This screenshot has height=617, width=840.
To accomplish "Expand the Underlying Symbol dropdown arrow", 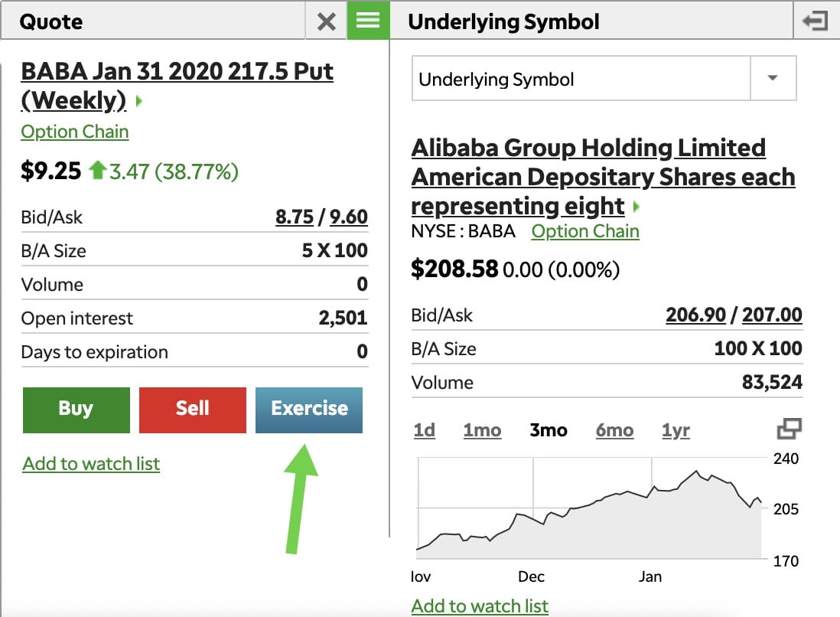I will coord(773,78).
